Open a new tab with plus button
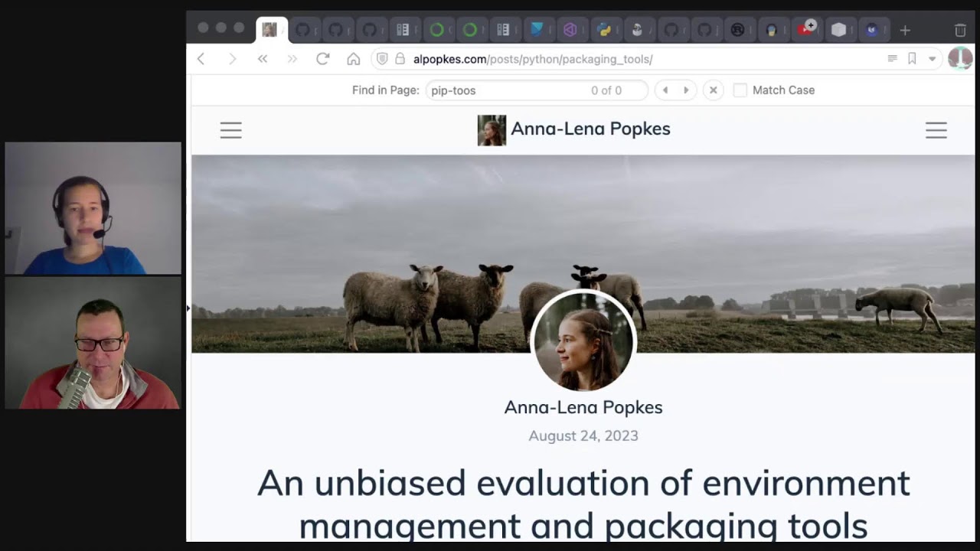Screen dimensions: 980x551 click(905, 30)
